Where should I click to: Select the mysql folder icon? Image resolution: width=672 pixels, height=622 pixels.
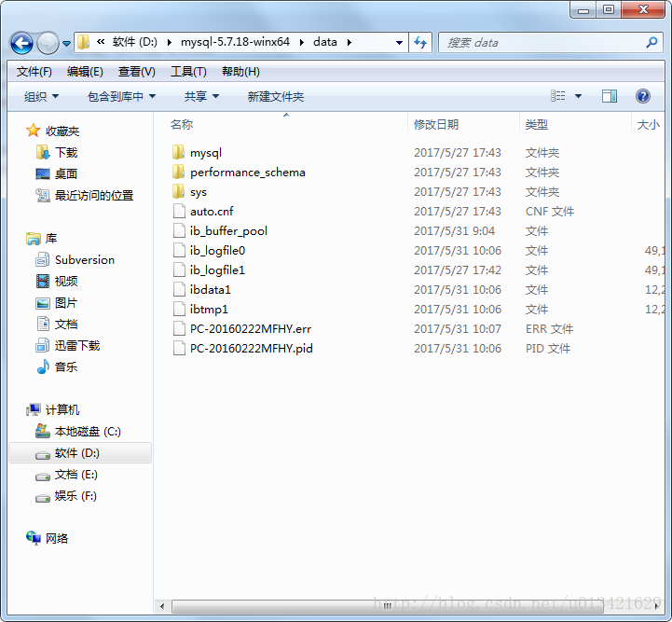pos(179,152)
